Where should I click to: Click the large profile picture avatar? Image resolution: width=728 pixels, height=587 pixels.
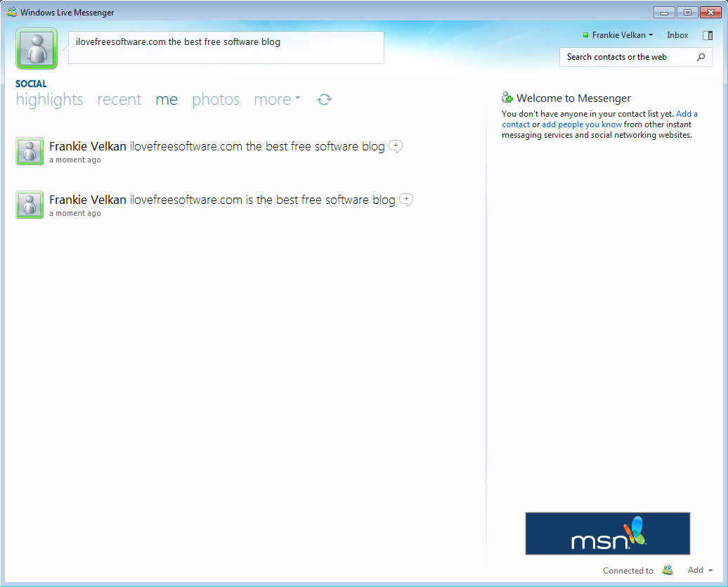pos(37,49)
